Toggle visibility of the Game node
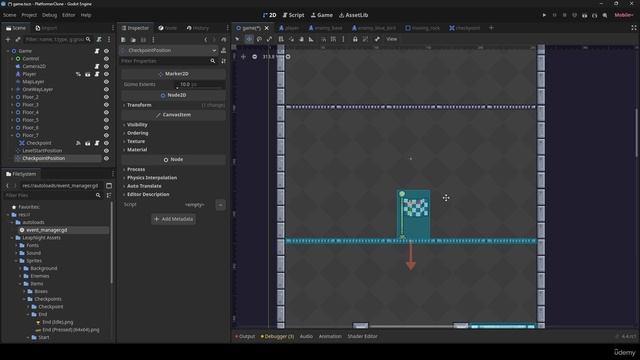This screenshot has height=360, width=640. click(x=107, y=51)
